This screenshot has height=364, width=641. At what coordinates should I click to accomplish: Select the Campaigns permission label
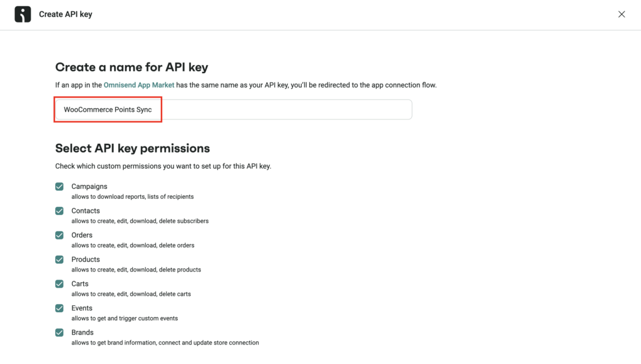pyautogui.click(x=89, y=186)
